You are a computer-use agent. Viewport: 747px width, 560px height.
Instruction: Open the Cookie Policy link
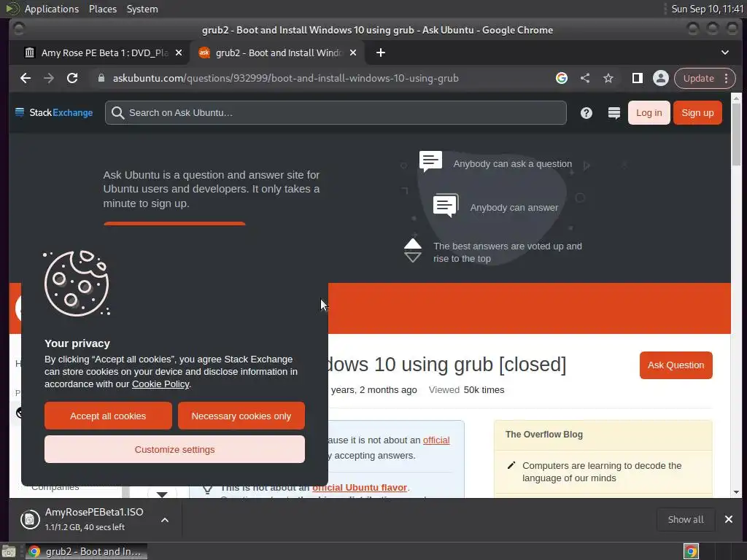point(160,384)
